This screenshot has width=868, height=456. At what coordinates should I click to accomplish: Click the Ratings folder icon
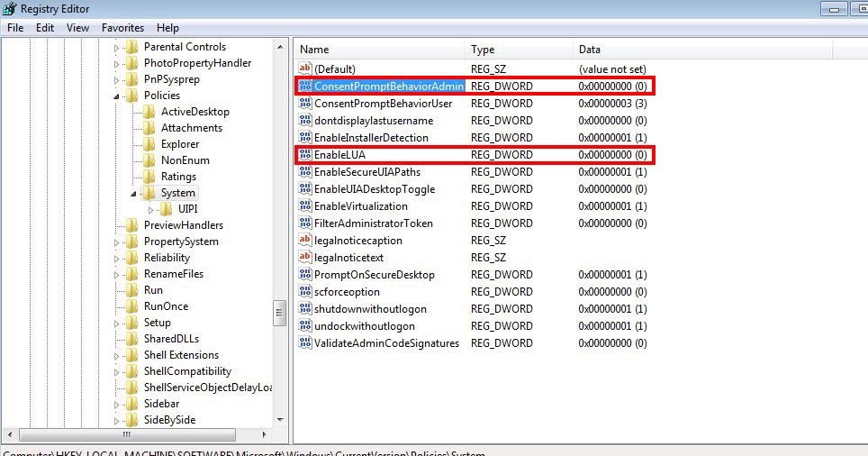(x=149, y=177)
